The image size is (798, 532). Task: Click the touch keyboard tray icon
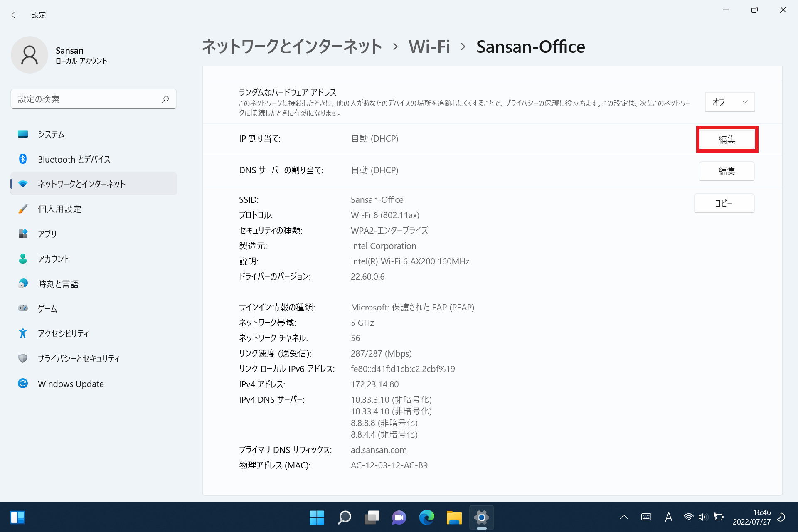pyautogui.click(x=646, y=517)
